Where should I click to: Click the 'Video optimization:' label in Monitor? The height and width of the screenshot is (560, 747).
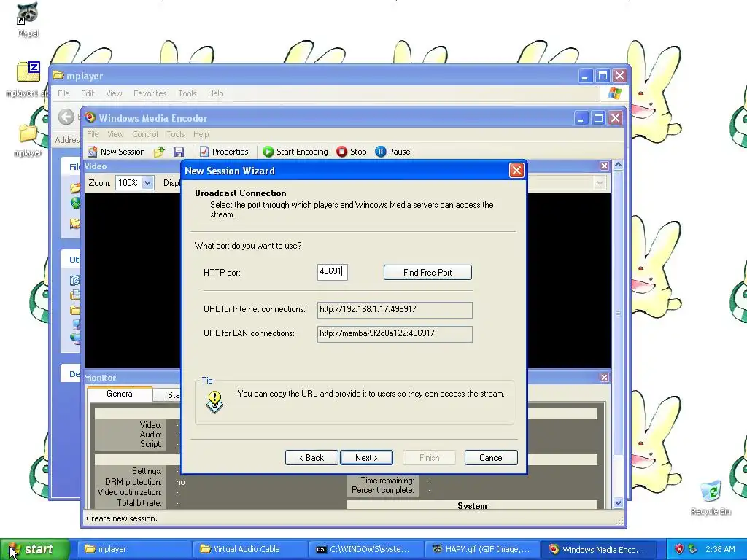130,492
